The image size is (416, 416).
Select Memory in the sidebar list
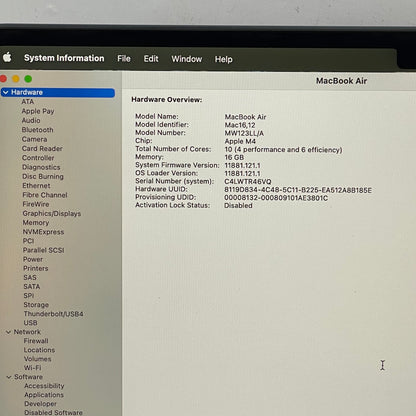pyautogui.click(x=36, y=222)
